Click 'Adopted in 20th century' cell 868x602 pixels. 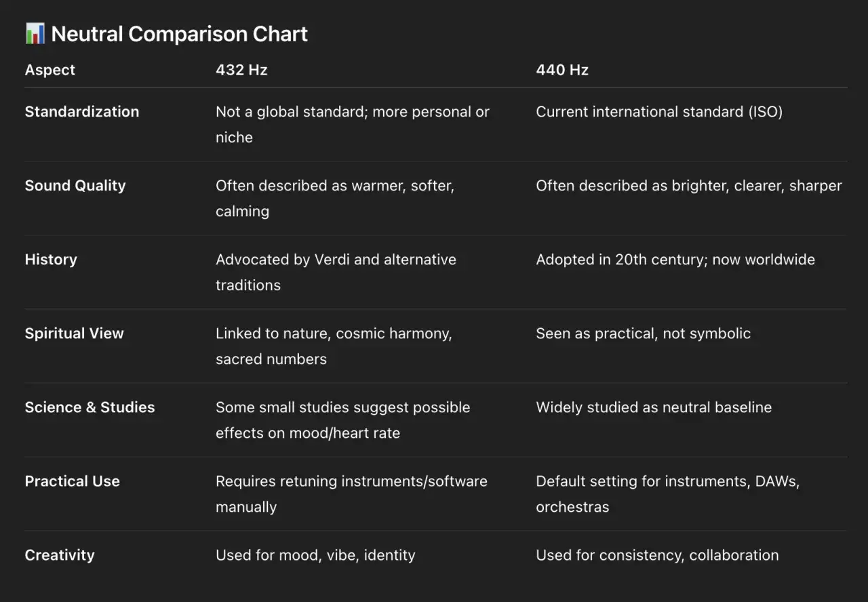pos(675,260)
